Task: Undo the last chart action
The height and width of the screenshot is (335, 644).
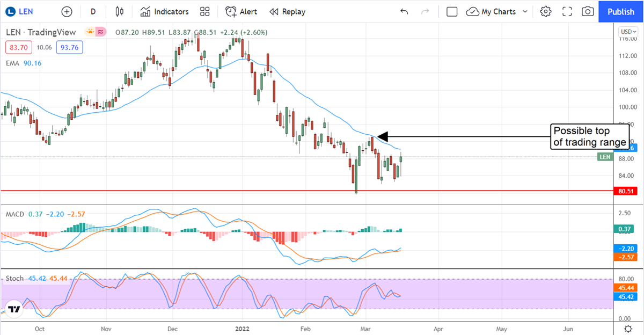Action: coord(404,11)
